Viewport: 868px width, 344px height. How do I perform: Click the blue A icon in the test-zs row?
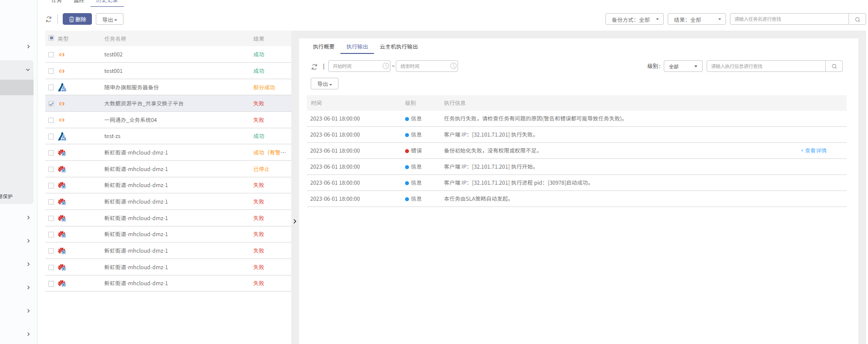pyautogui.click(x=62, y=137)
